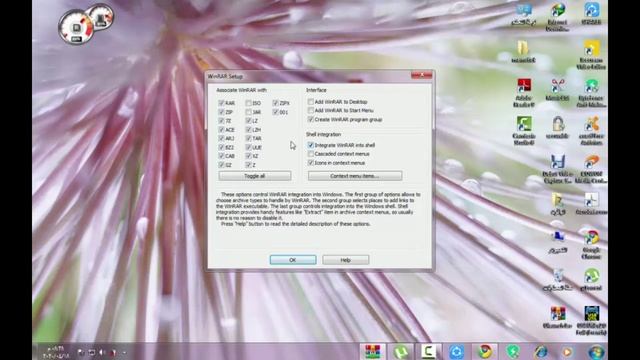Image resolution: width=640 pixels, height=360 pixels.
Task: Launch Google Chrome from the taskbar
Action: [485, 351]
